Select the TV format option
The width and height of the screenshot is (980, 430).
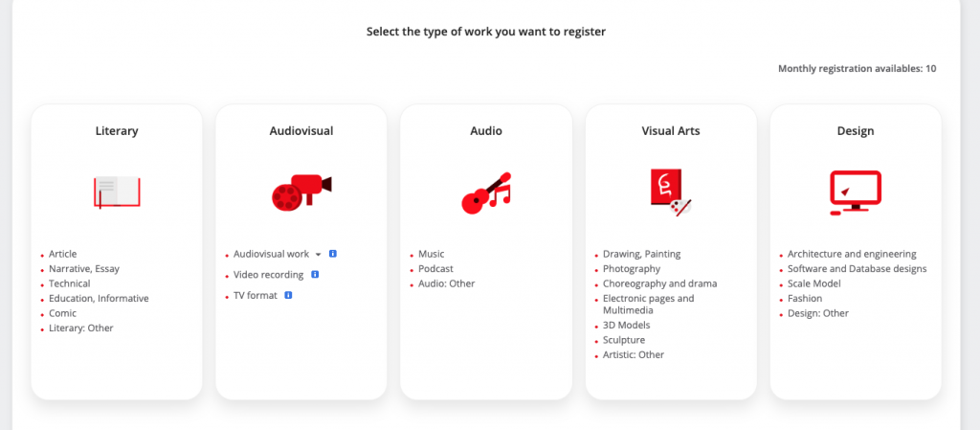tap(256, 296)
